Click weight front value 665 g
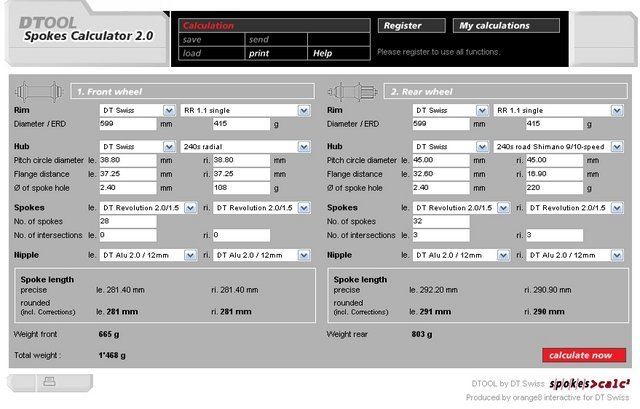640x409 pixels. pyautogui.click(x=109, y=334)
